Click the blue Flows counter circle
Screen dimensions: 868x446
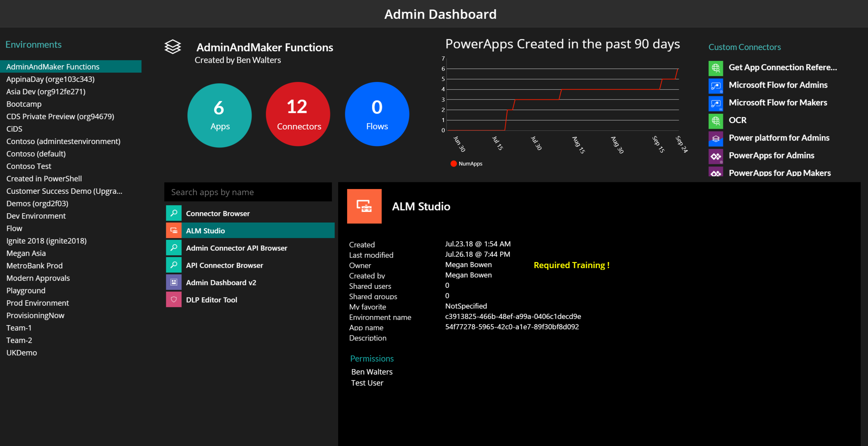[377, 114]
